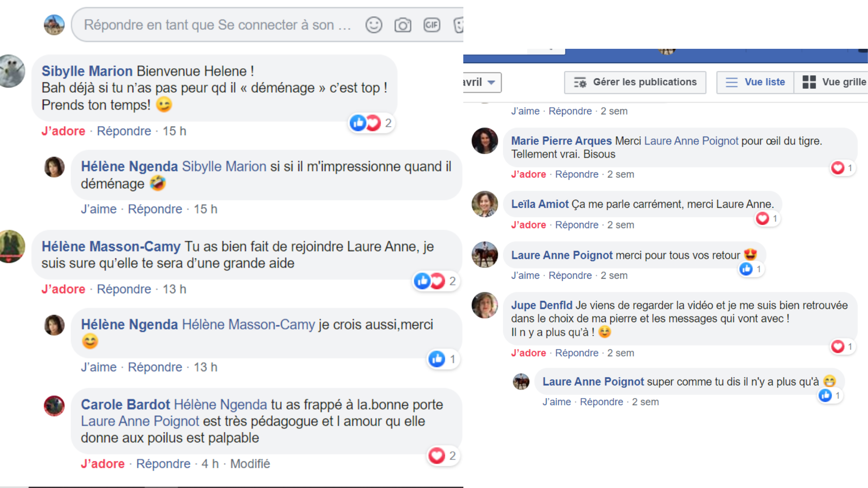The image size is (868, 488).
Task: Show heart reaction on Leïla Amiot's comment
Action: click(767, 219)
